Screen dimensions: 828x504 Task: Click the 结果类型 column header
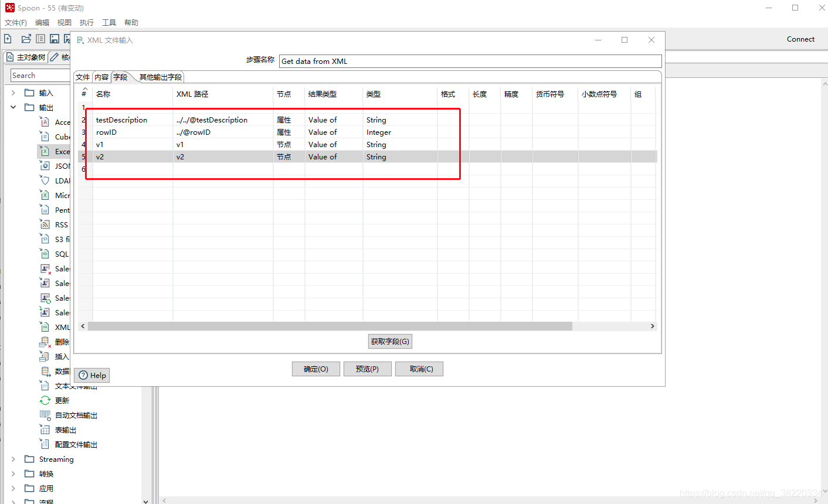334,94
